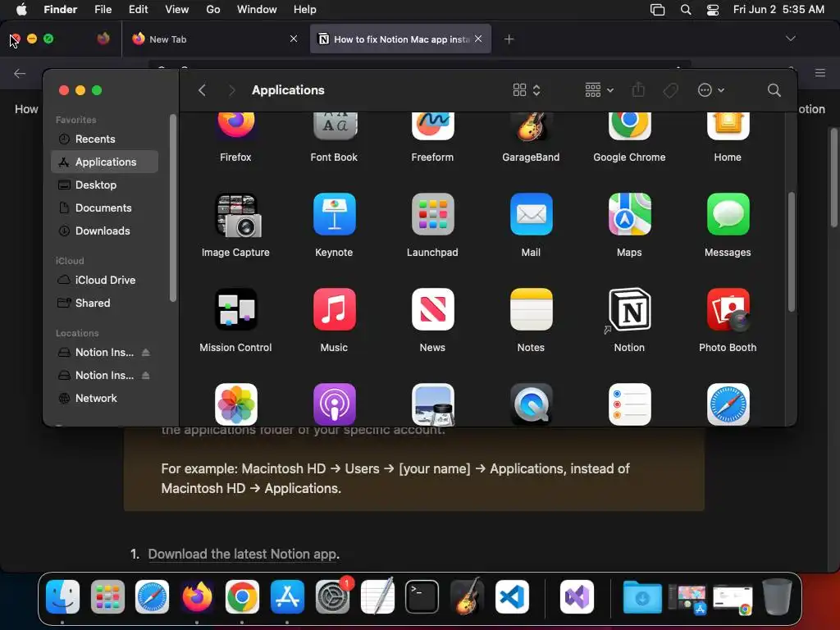Eject the first Notion Installer volume
Screen dimensions: 840x630
point(146,353)
